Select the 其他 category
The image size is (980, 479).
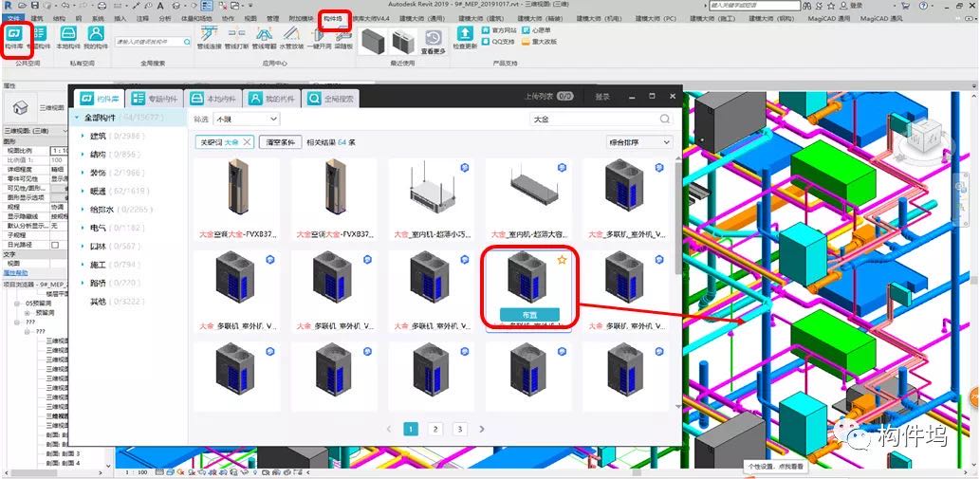pyautogui.click(x=99, y=302)
